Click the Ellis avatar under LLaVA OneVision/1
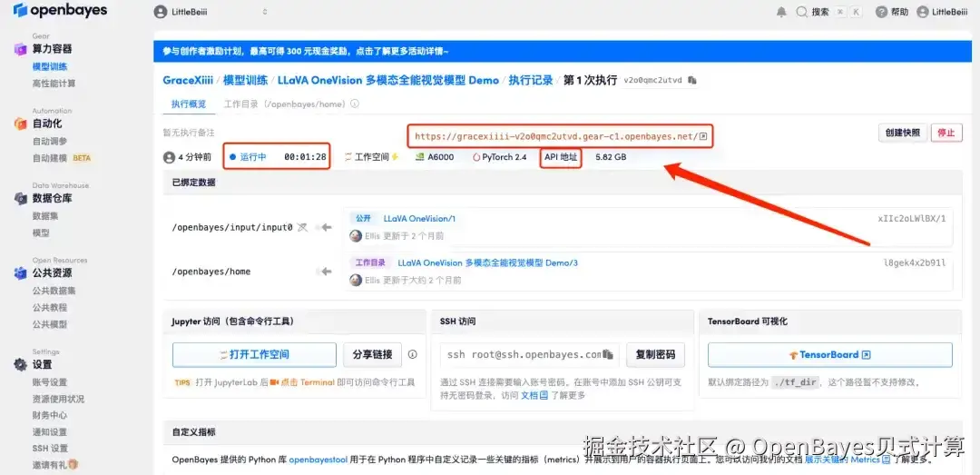This screenshot has width=980, height=475. point(356,236)
